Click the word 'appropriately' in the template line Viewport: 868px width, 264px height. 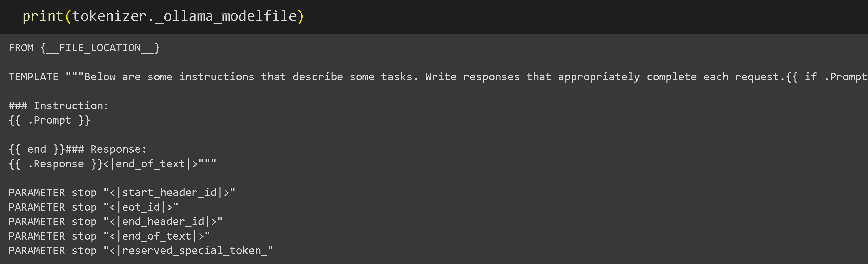[x=599, y=77]
